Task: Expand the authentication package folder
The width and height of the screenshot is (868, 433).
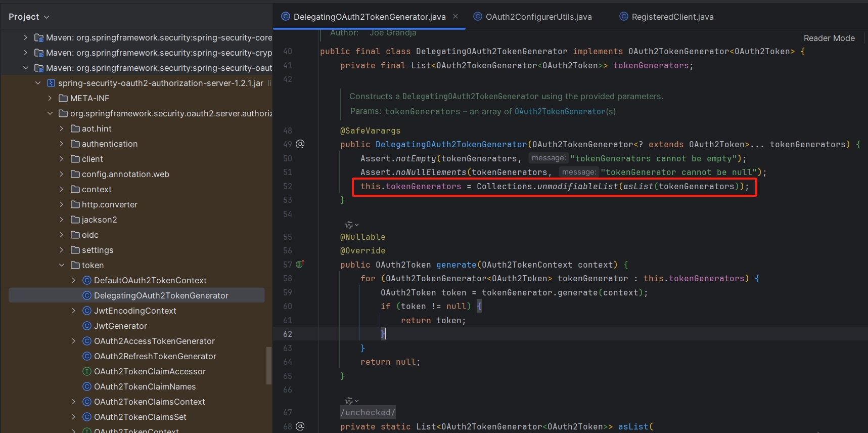Action: pyautogui.click(x=62, y=144)
